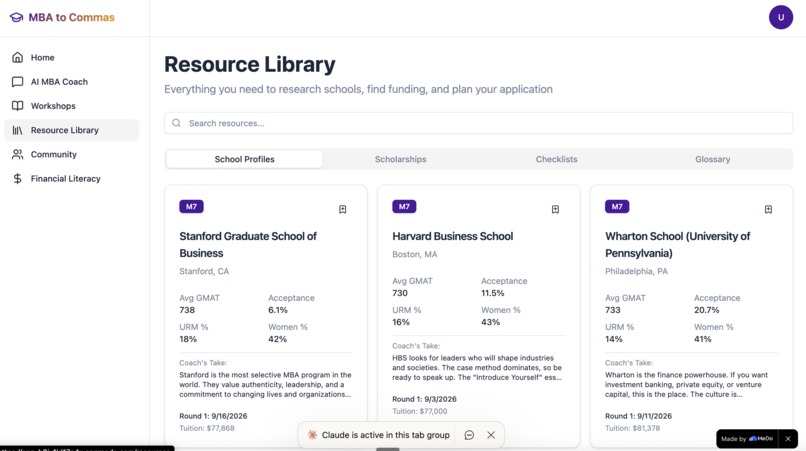This screenshot has width=806, height=451.
Task: Click the Workshops open-book icon
Action: coord(17,106)
